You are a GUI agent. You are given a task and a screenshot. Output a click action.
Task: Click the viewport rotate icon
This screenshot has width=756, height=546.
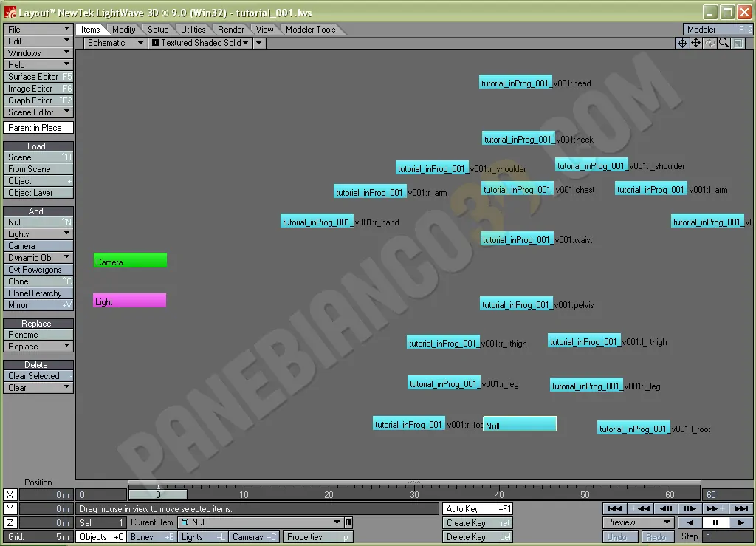pos(709,43)
